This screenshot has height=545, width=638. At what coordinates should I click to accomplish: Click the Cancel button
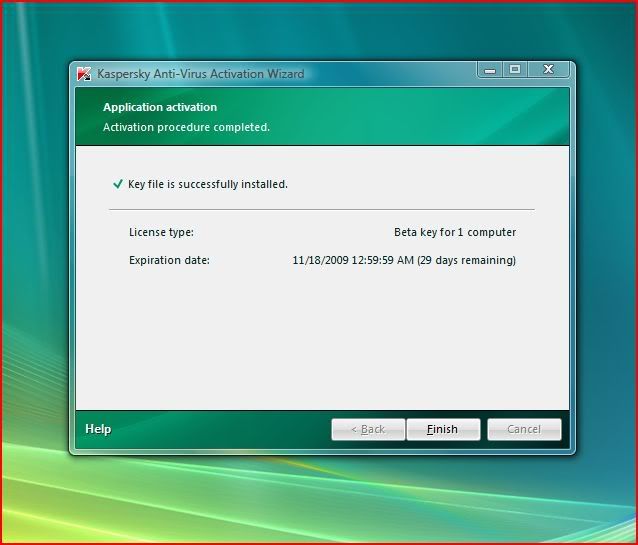pyautogui.click(x=524, y=429)
